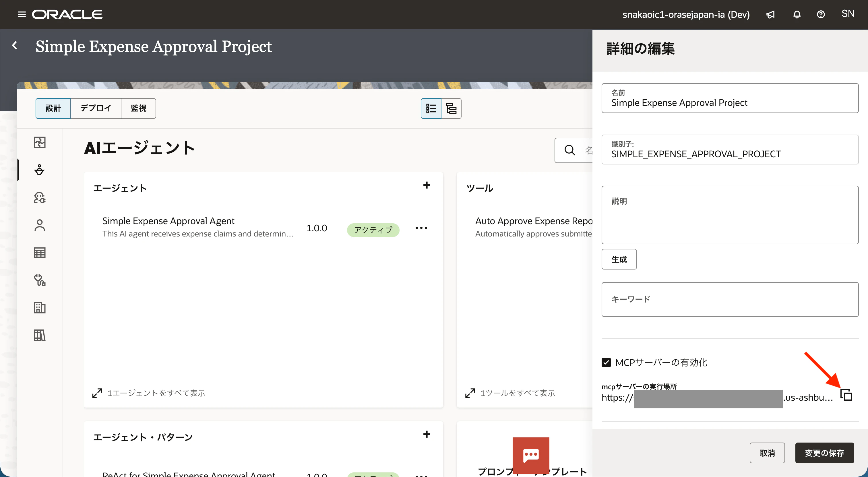868x477 pixels.
Task: Click the Oracle logo
Action: (67, 14)
